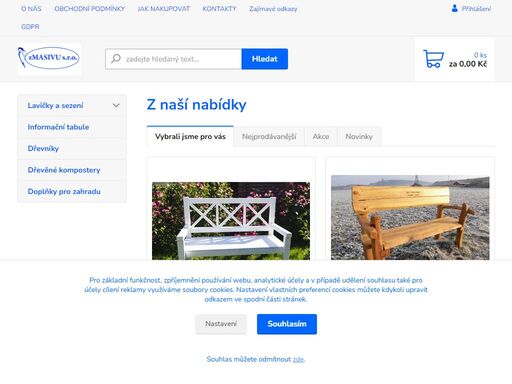
Task: Open Zajímavé odkazy in the top menu
Action: tap(273, 9)
